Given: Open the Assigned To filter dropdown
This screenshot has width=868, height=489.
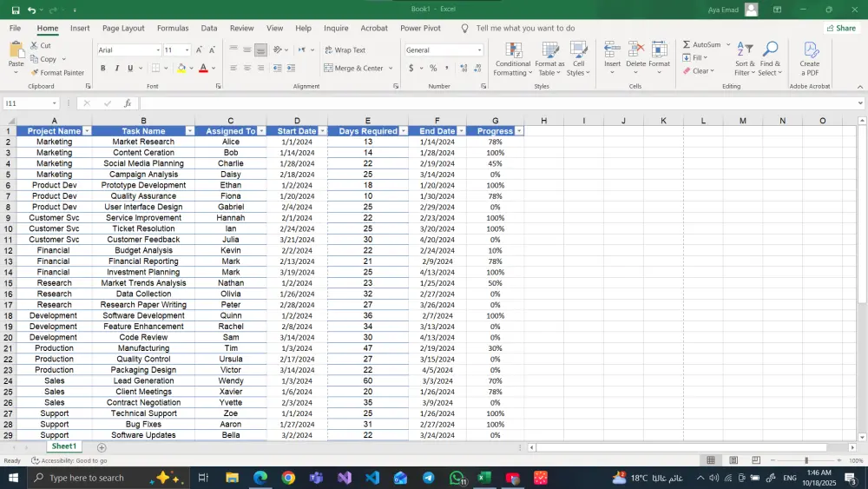Looking at the screenshot, I should (261, 131).
